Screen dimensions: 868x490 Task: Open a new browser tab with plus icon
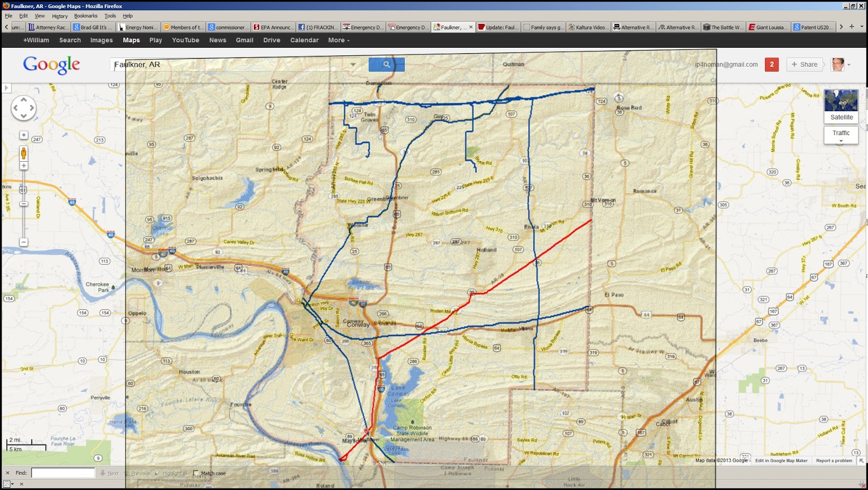click(x=852, y=27)
